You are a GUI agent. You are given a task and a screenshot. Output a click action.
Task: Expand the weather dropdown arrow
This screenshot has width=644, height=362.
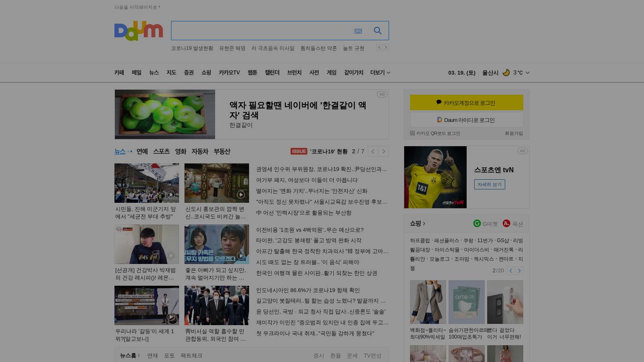click(527, 72)
